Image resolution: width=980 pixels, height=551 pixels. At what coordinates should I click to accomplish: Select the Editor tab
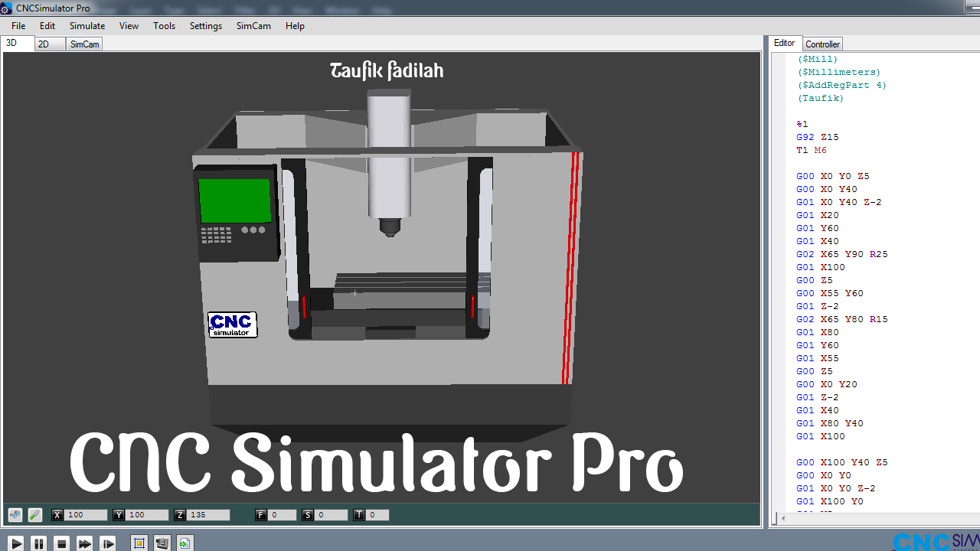(x=785, y=43)
